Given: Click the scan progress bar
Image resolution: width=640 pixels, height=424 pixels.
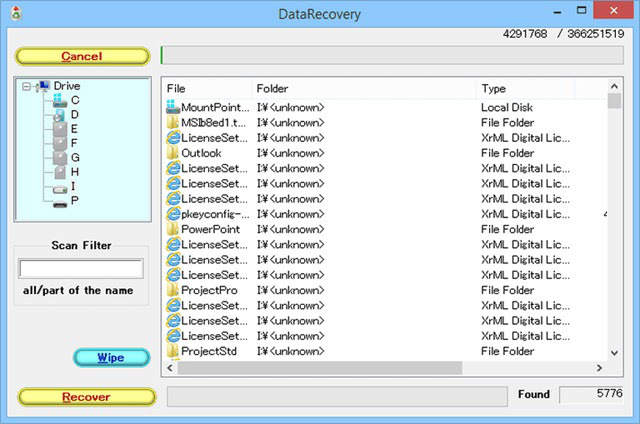Looking at the screenshot, I should click(392, 55).
